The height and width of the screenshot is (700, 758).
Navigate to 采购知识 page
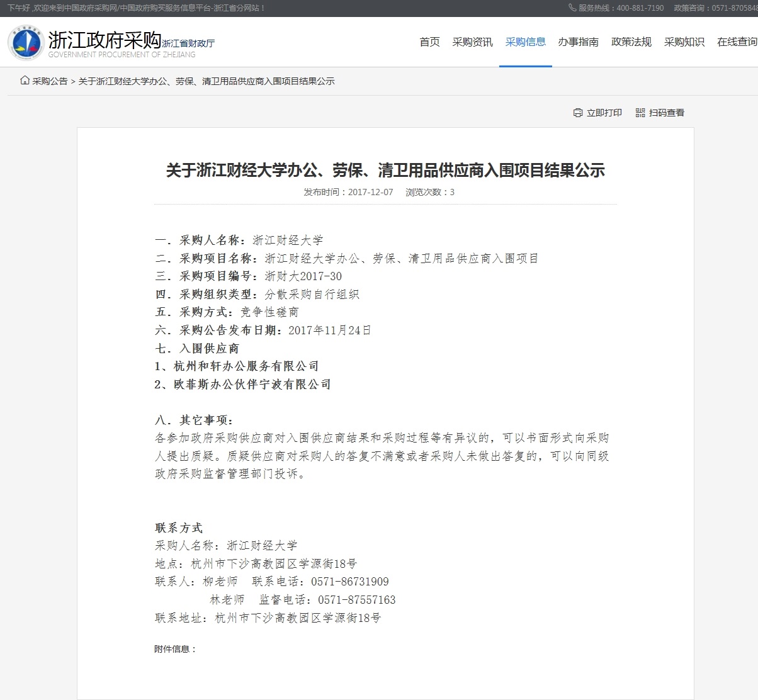pos(684,42)
